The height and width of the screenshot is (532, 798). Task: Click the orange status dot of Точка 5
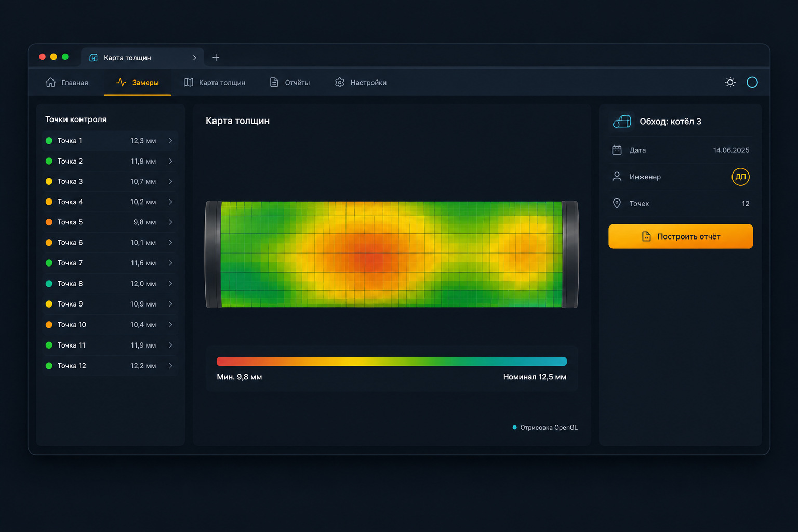point(49,222)
